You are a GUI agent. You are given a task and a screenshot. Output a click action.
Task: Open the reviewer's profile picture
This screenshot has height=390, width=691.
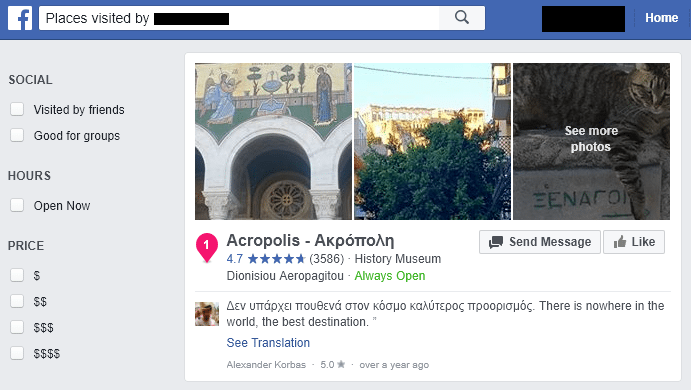(207, 314)
